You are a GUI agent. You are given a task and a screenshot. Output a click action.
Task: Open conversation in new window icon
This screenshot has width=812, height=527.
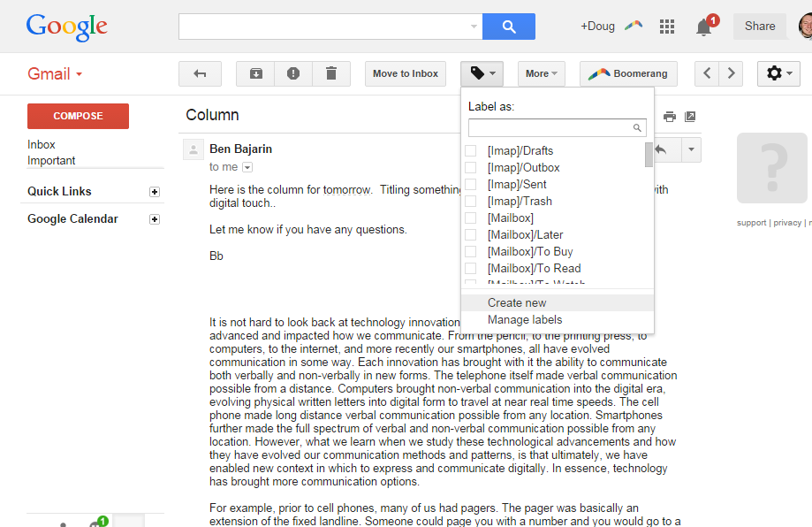pos(690,117)
